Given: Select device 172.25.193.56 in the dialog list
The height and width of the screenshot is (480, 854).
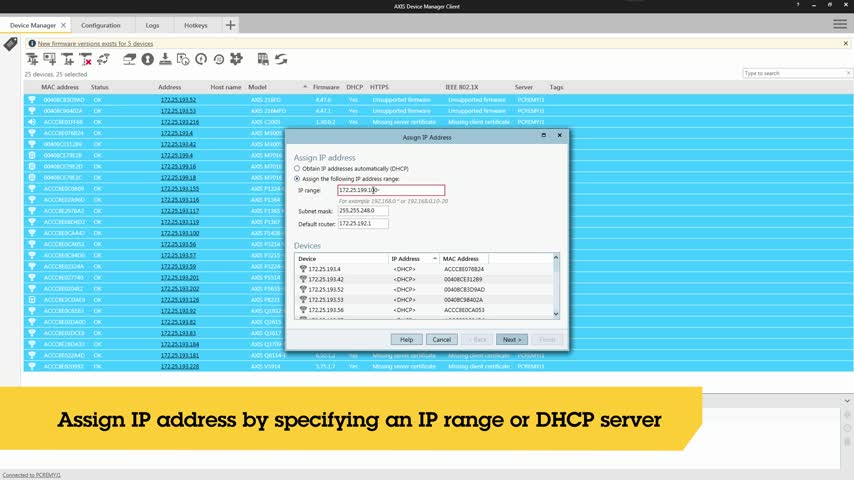Looking at the screenshot, I should (425, 310).
